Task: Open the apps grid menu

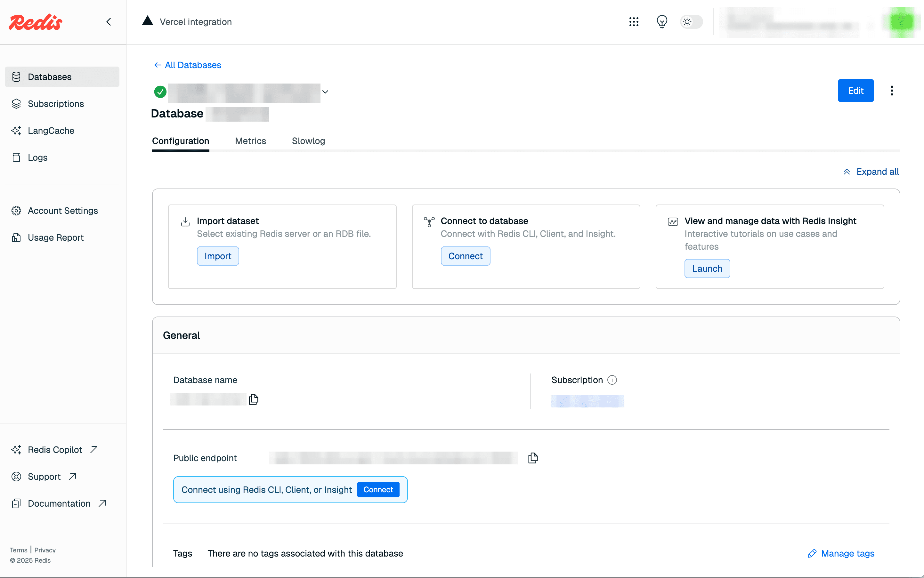Action: pyautogui.click(x=634, y=22)
